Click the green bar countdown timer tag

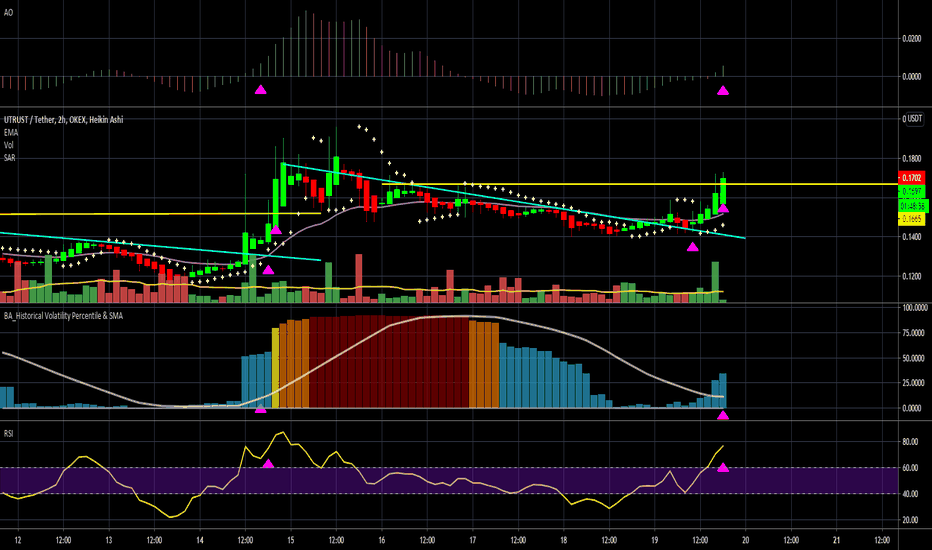914,206
